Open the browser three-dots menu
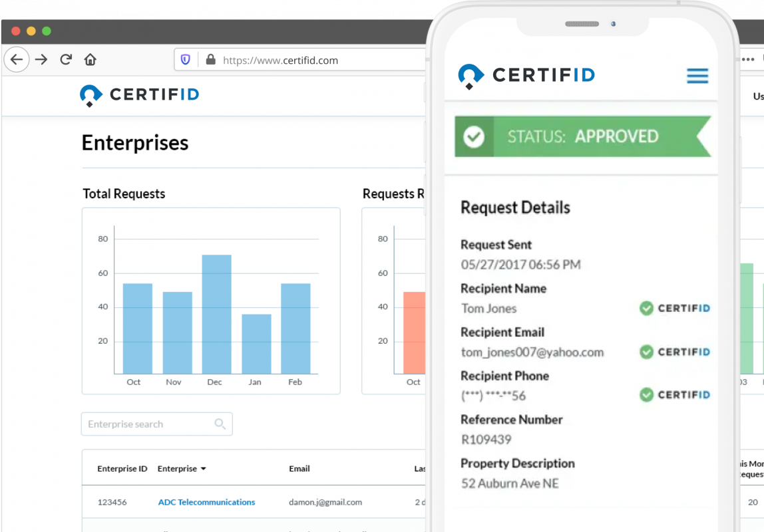Screen dimensions: 764x532 (x=749, y=59)
